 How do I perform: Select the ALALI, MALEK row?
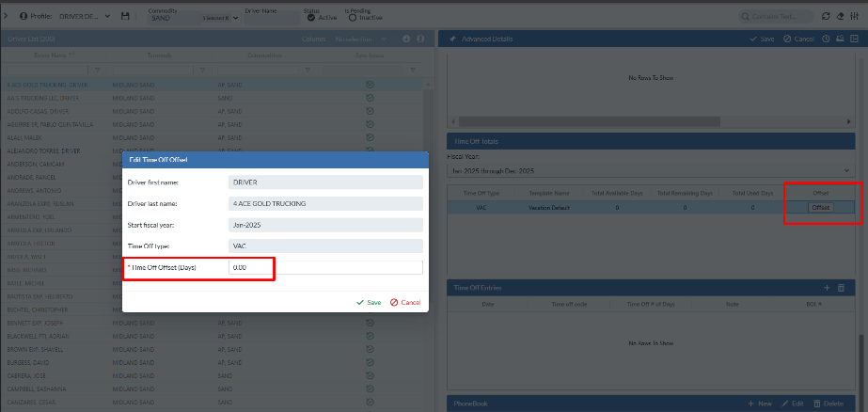[x=212, y=138]
